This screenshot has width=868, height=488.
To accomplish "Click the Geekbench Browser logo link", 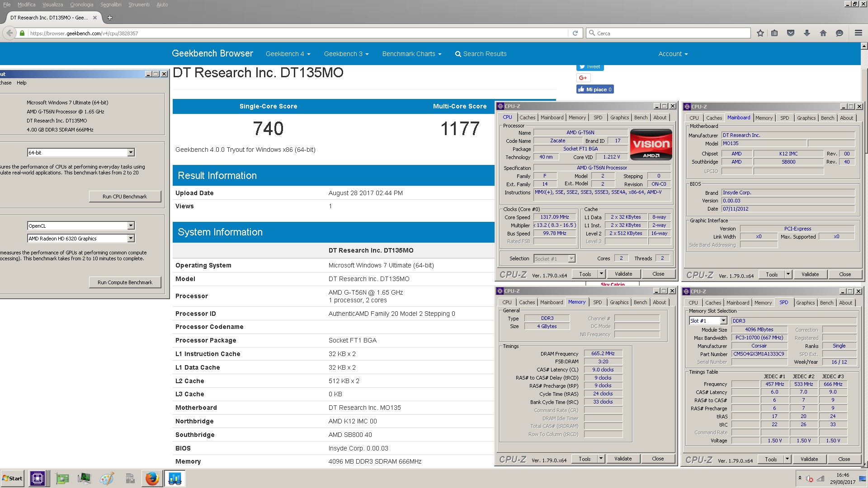I will coord(212,53).
